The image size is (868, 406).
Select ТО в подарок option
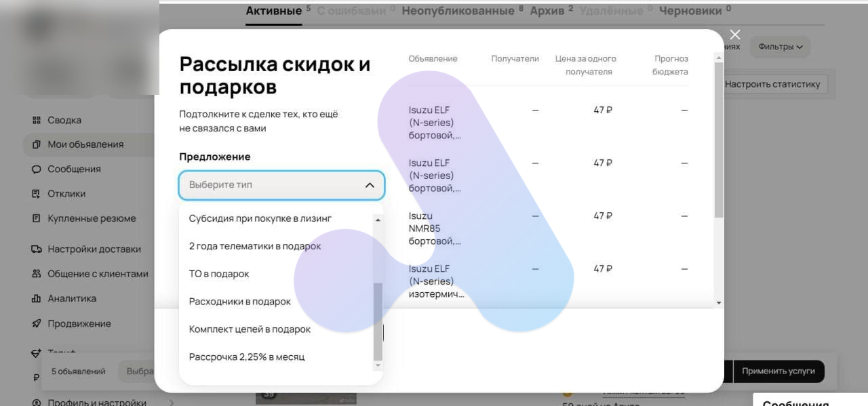pos(219,274)
